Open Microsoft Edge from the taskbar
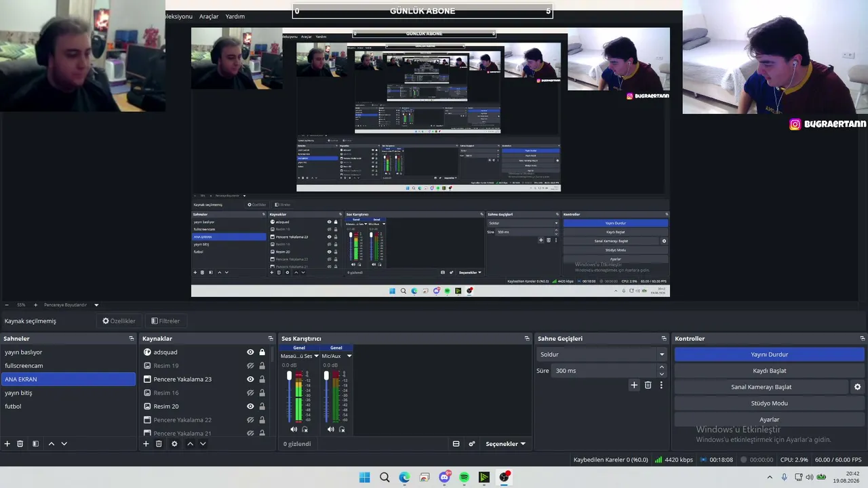The image size is (868, 488). tap(405, 477)
